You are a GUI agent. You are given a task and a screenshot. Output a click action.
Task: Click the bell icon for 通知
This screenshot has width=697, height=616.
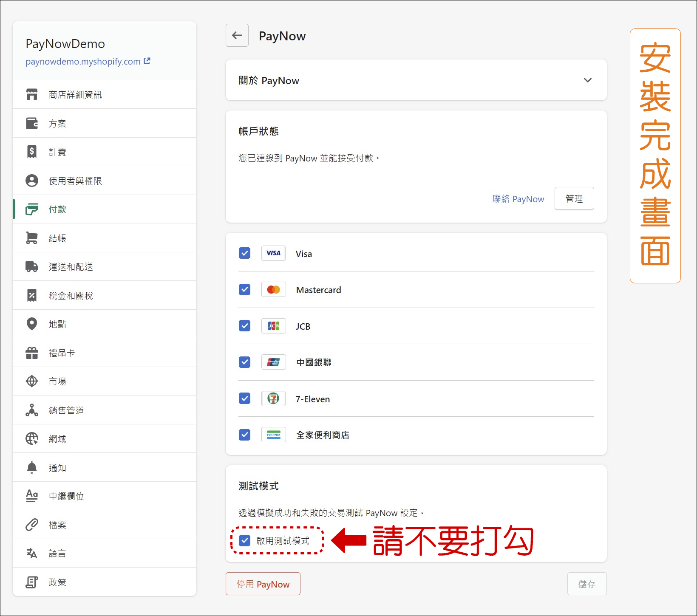[32, 467]
